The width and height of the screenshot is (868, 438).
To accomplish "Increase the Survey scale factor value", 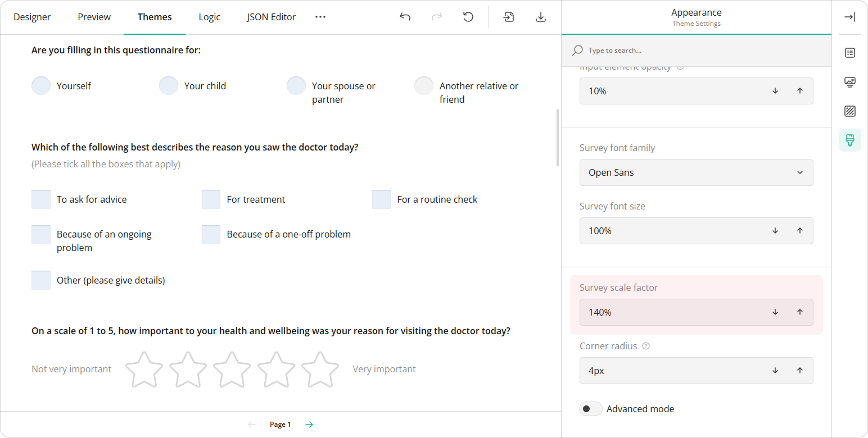I will tap(799, 312).
